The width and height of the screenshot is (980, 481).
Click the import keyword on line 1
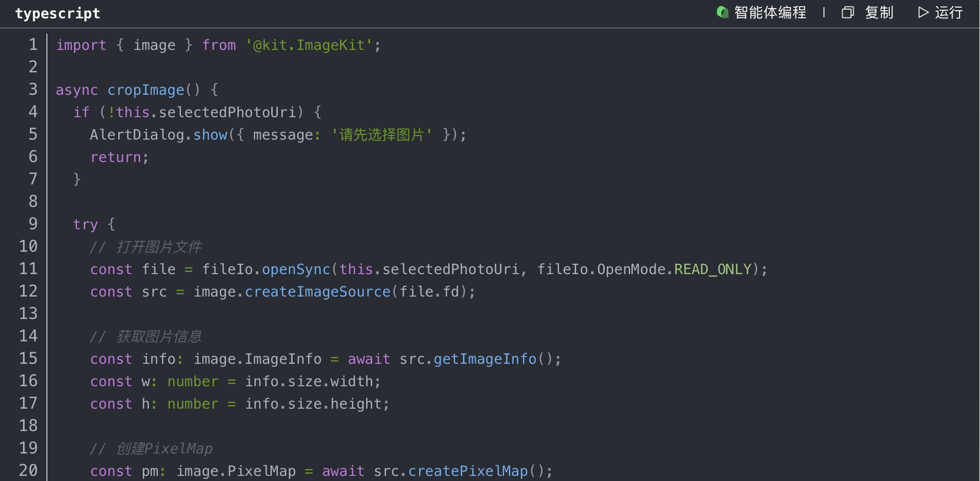82,45
